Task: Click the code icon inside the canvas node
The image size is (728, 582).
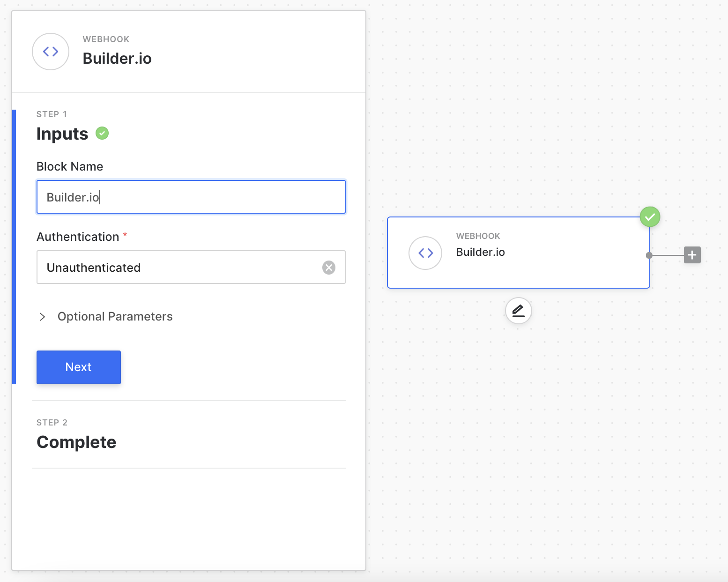Action: tap(425, 253)
